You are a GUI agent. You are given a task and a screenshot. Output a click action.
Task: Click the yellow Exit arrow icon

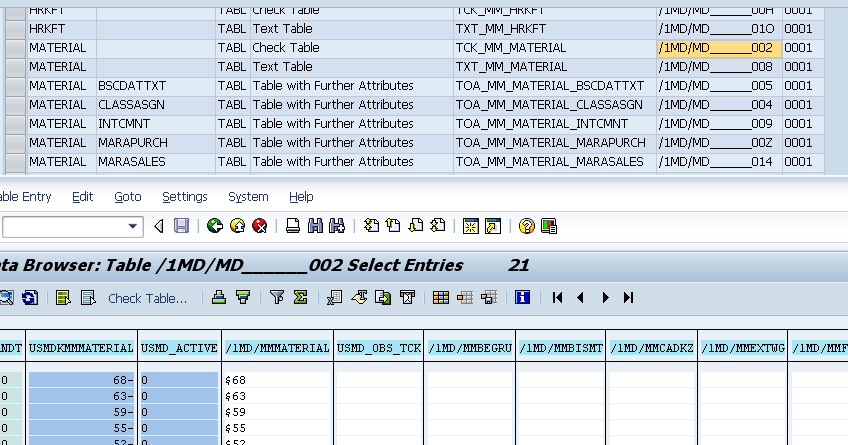[x=237, y=226]
